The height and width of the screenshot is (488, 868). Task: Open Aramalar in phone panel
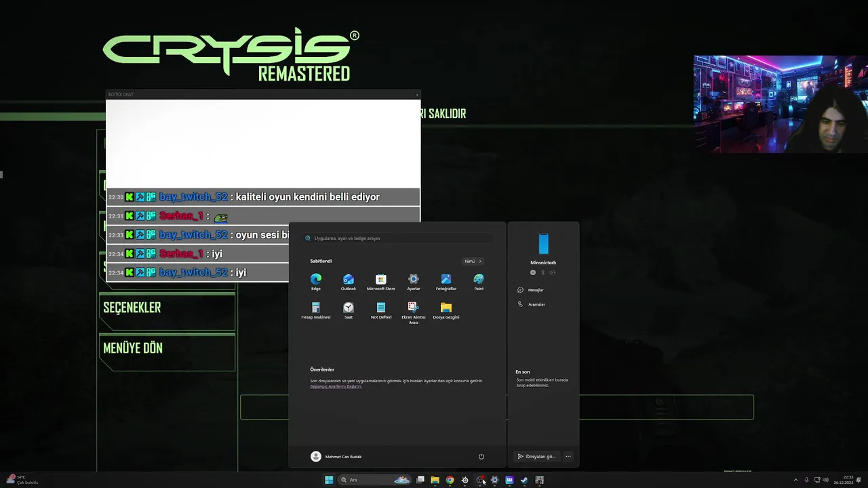tap(532, 304)
